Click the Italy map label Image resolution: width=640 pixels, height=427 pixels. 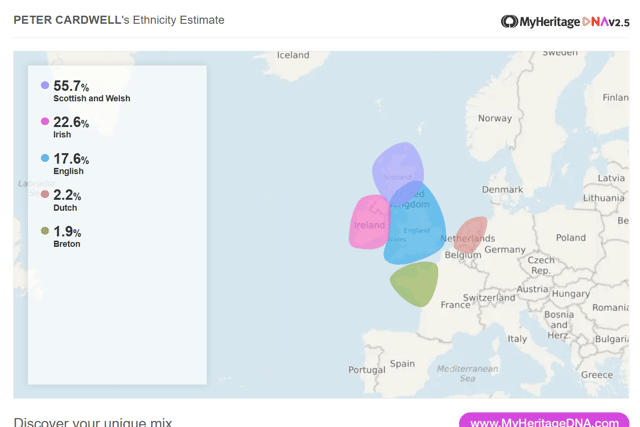point(517,339)
